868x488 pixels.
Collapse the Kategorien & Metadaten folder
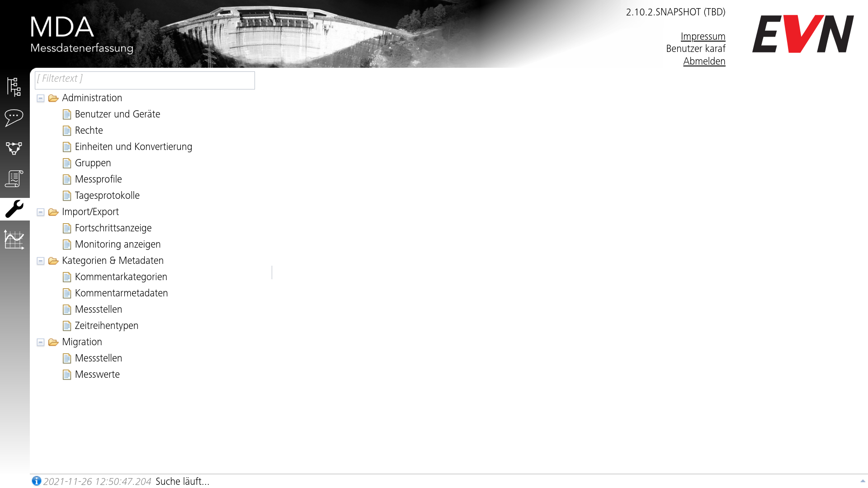point(40,260)
